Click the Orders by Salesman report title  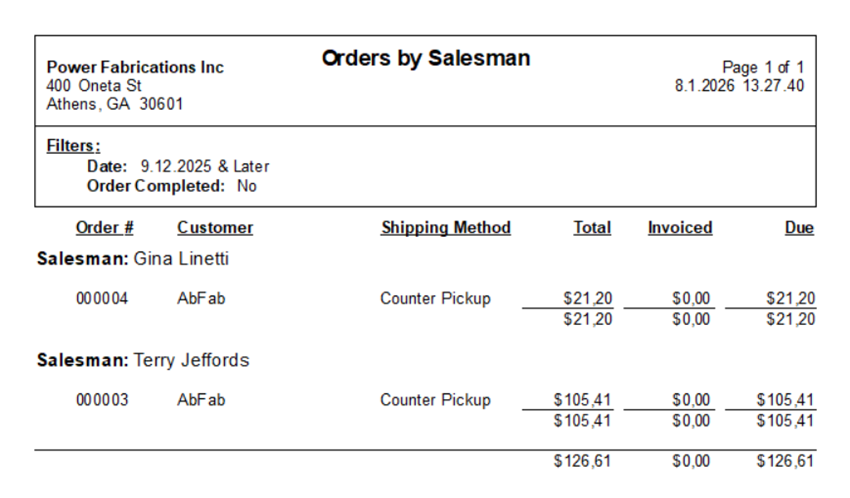426,59
